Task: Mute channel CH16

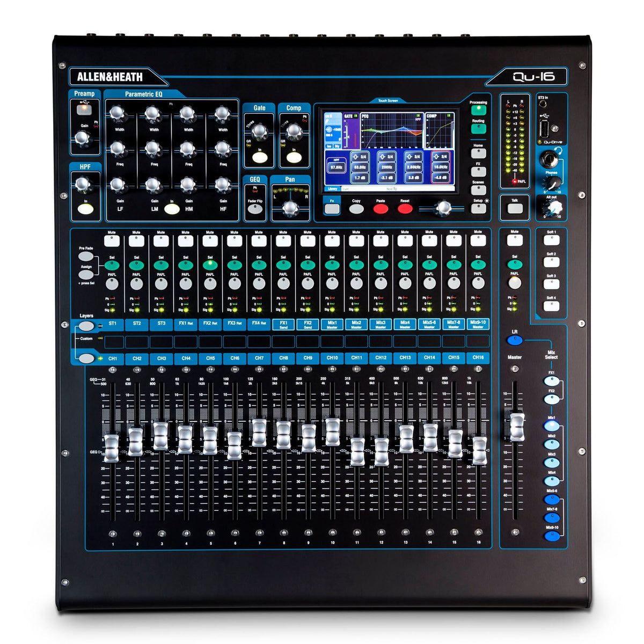Action: (x=478, y=241)
